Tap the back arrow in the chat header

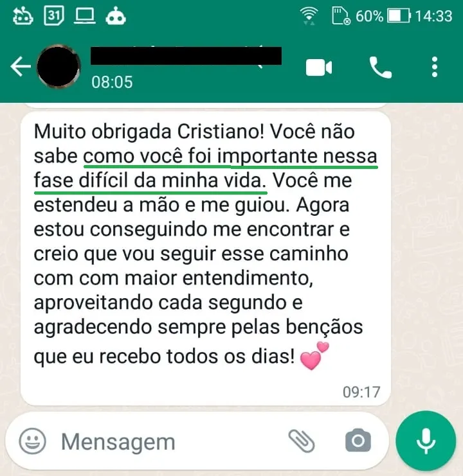(x=21, y=66)
